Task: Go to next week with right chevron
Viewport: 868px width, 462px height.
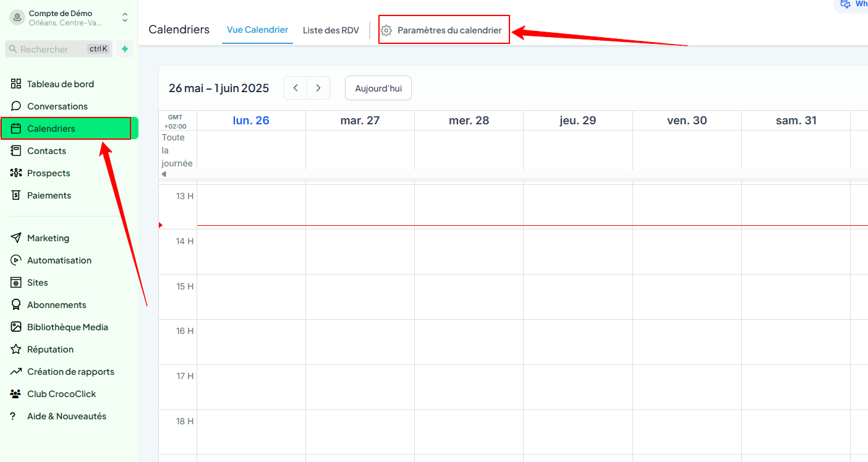Action: 318,88
